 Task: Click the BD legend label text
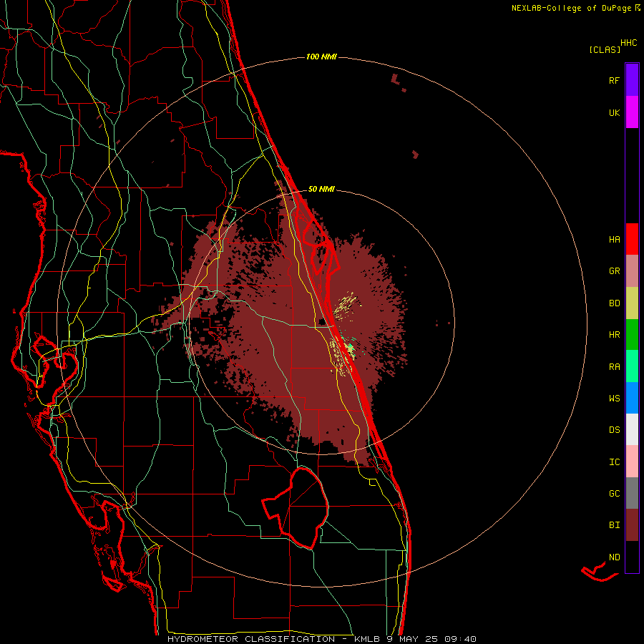coord(615,303)
